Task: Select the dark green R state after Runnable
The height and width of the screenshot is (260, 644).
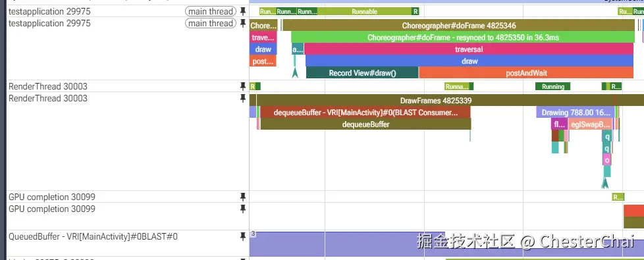Action: pyautogui.click(x=416, y=11)
